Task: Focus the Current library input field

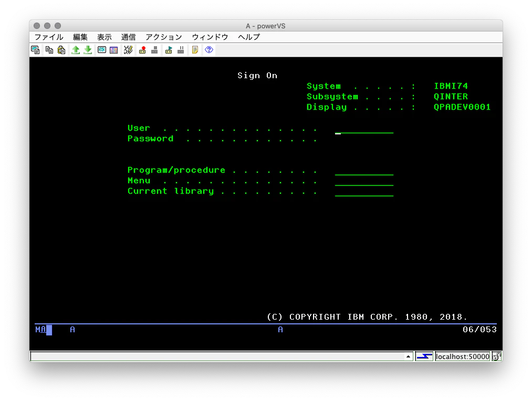Action: pos(364,192)
